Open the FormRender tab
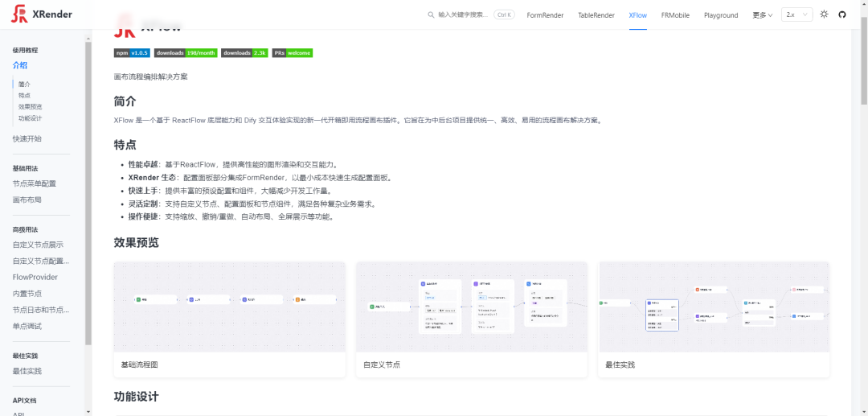Image resolution: width=868 pixels, height=416 pixels. coord(545,15)
